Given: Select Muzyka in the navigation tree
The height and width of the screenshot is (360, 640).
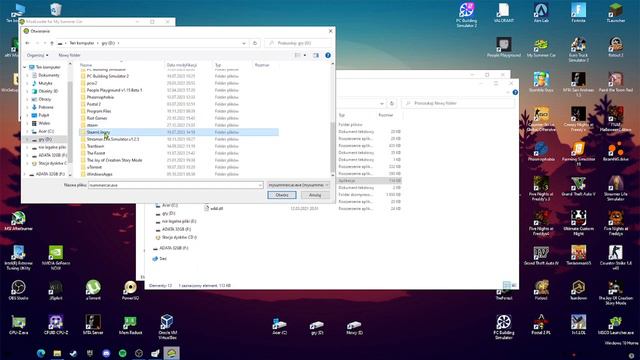Looking at the screenshot, I should point(45,83).
